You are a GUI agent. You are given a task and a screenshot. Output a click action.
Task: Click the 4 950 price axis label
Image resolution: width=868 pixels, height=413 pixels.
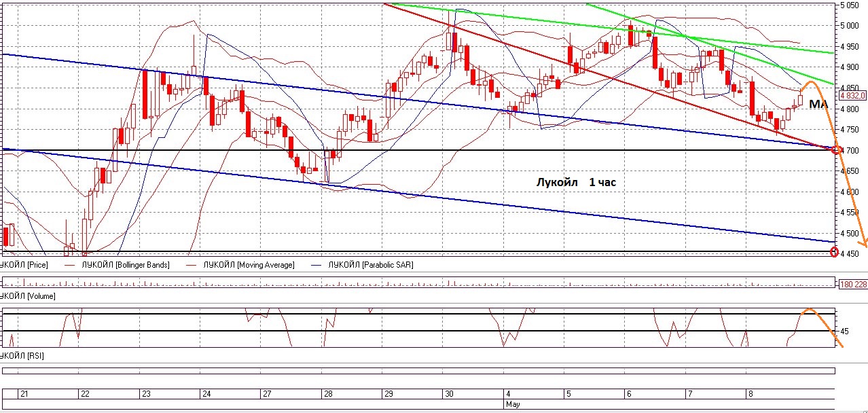coord(851,47)
